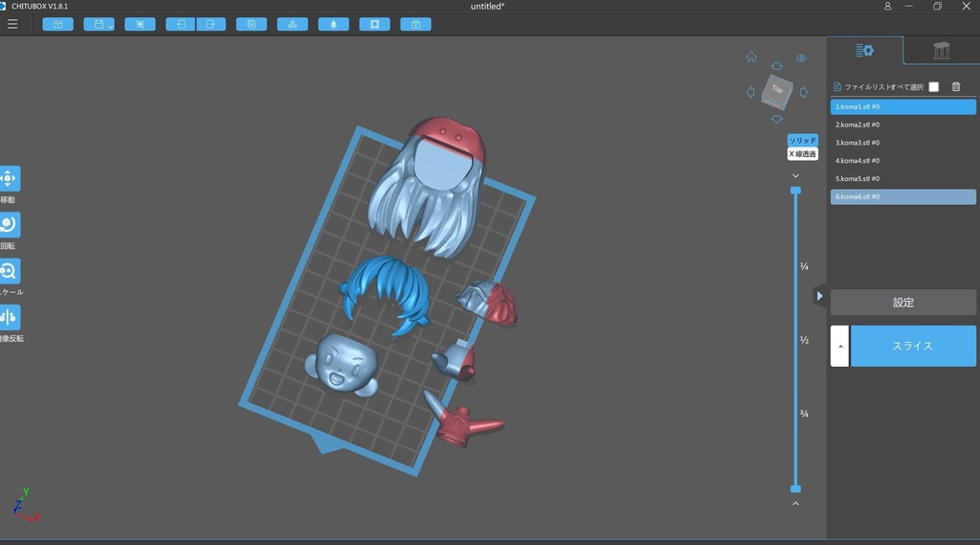Click the open file folder icon
This screenshot has width=980, height=545.
58,24
